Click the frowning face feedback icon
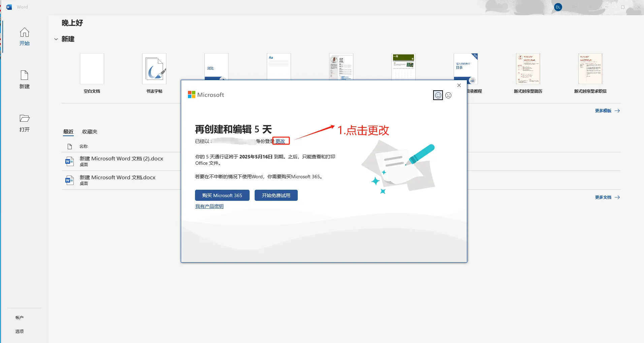This screenshot has width=644, height=343. pos(448,95)
